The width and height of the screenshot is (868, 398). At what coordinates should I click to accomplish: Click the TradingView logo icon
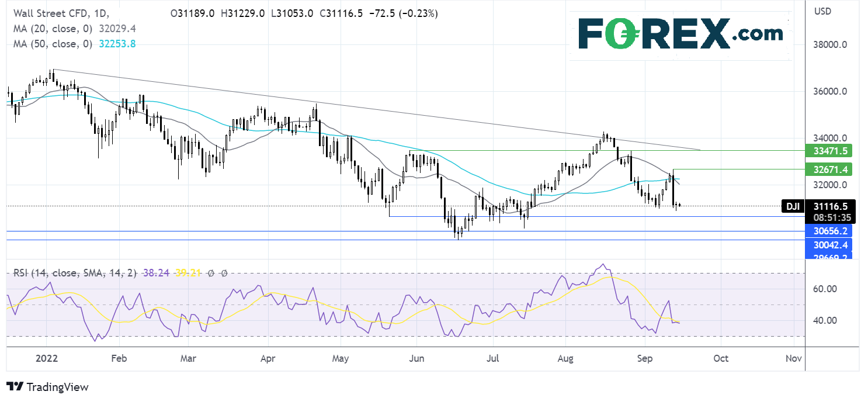coord(15,387)
